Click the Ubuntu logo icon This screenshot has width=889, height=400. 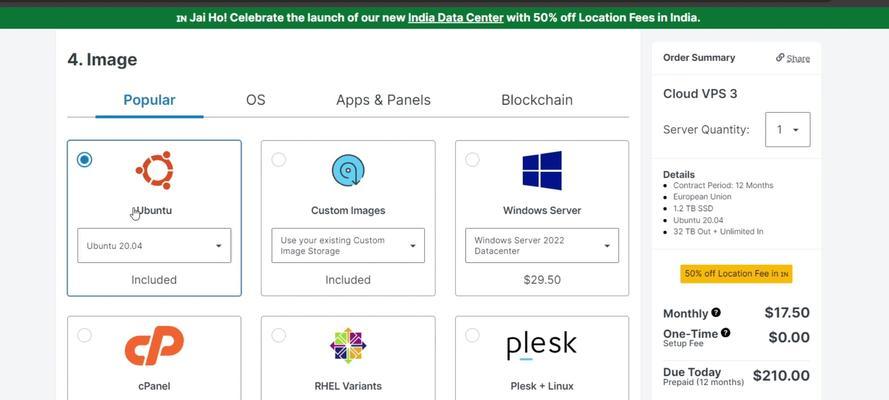(154, 170)
